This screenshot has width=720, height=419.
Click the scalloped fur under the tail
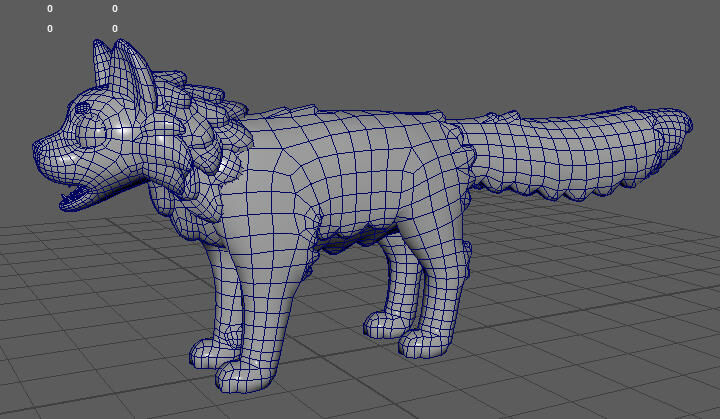[560, 188]
